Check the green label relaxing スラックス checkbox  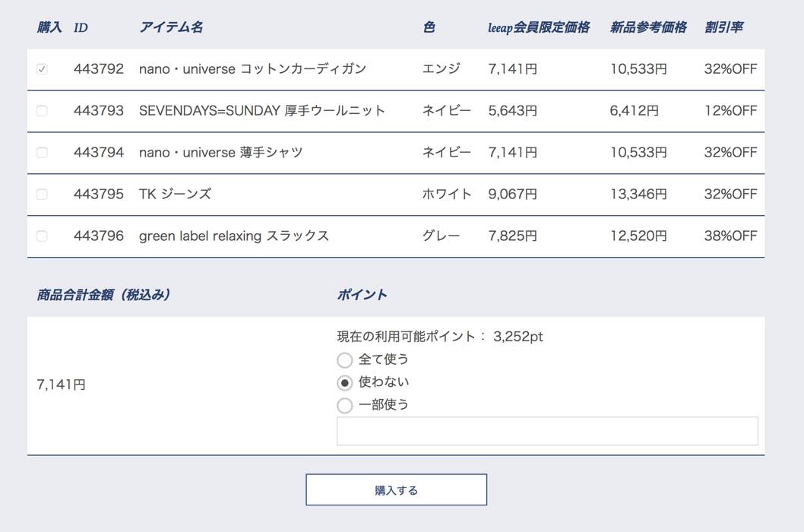[x=42, y=236]
